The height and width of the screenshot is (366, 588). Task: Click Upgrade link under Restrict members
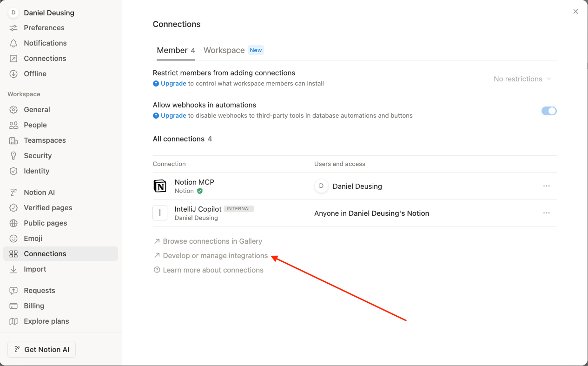point(173,84)
